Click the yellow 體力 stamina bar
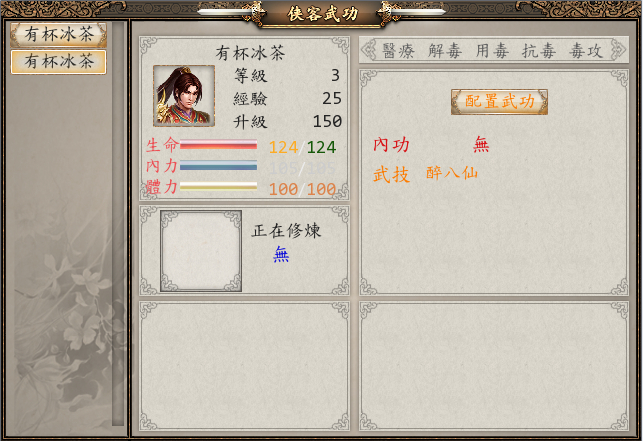The height and width of the screenshot is (441, 643). [x=219, y=187]
